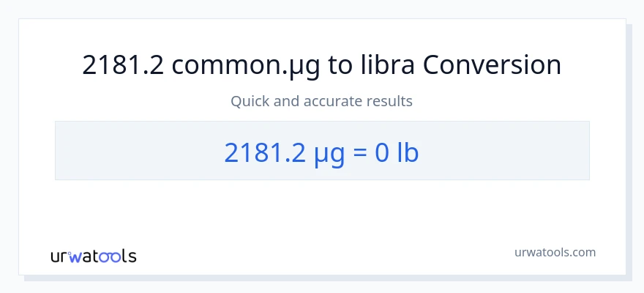The height and width of the screenshot is (293, 644).
Task: Click the word 'results' in the subtitle
Action: coord(392,101)
